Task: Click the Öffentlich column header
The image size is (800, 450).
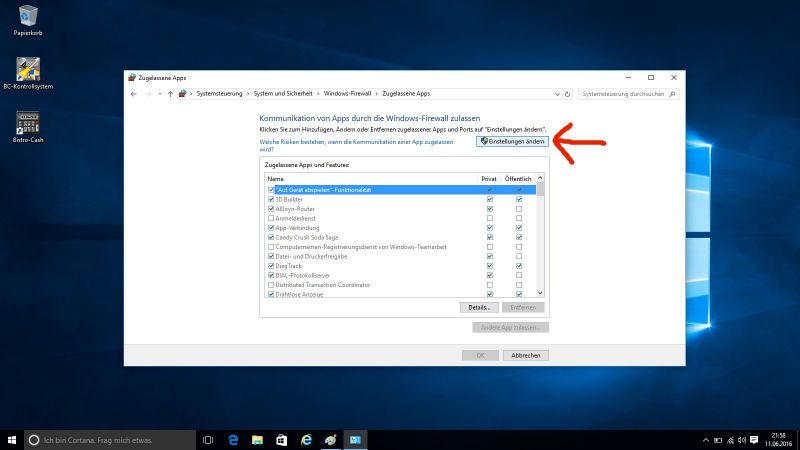Action: (x=518, y=179)
